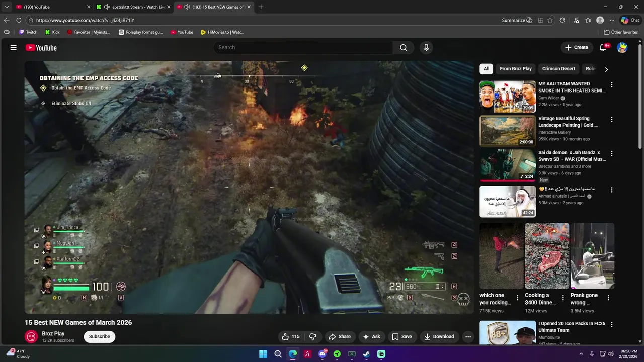Click the Ask button
The width and height of the screenshot is (644, 362).
click(x=371, y=337)
